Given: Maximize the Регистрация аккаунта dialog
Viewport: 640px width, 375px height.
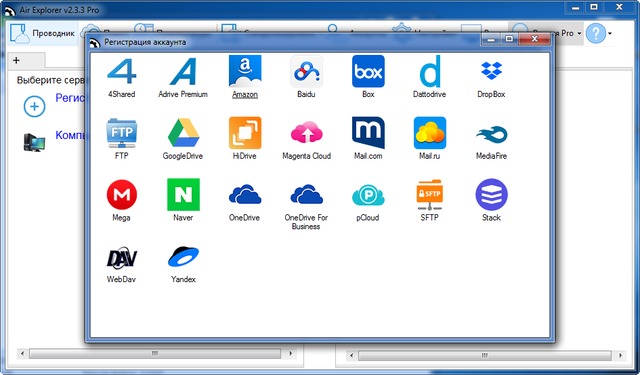Looking at the screenshot, I should pos(509,39).
